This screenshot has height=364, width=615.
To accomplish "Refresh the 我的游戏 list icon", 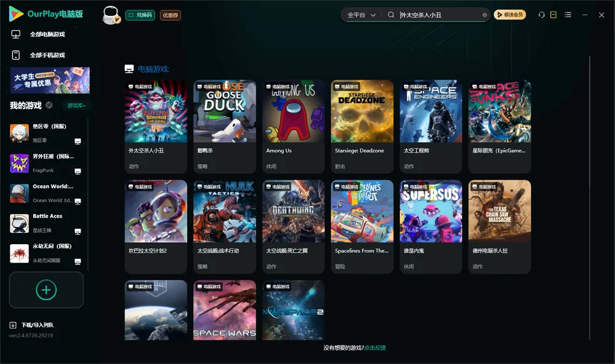I will (49, 105).
